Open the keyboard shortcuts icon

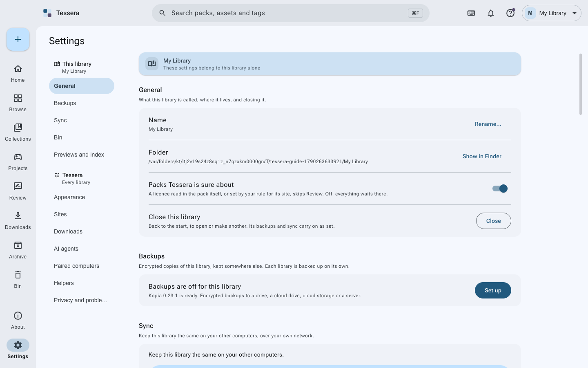471,13
